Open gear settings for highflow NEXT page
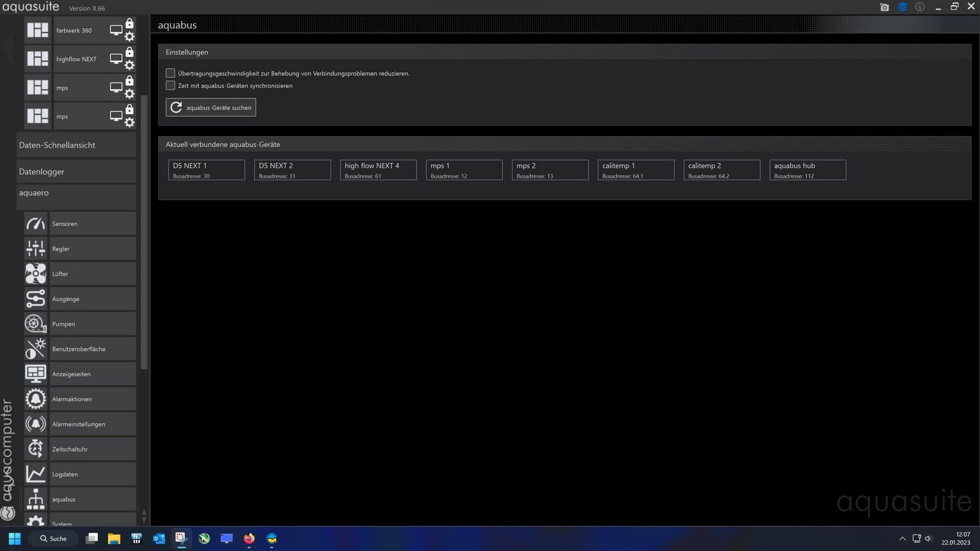Screen dimensions: 980x551 click(x=129, y=66)
